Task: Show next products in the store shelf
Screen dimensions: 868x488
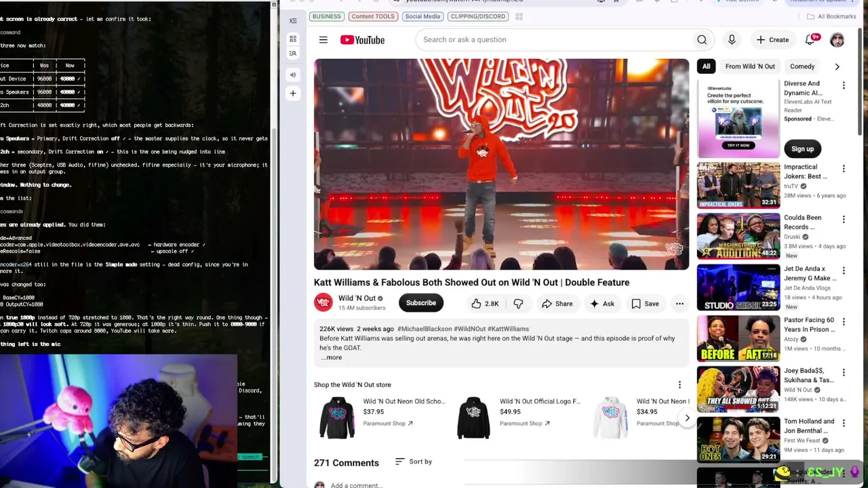Action: [x=687, y=418]
